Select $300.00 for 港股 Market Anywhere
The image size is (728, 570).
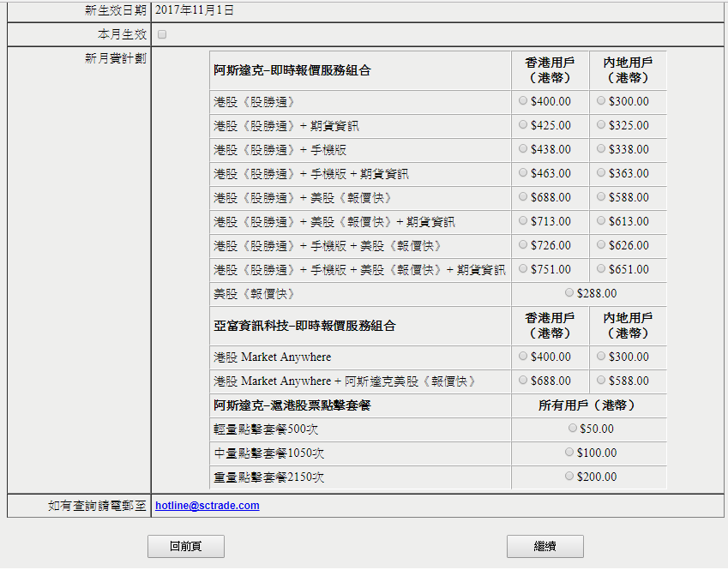(601, 357)
